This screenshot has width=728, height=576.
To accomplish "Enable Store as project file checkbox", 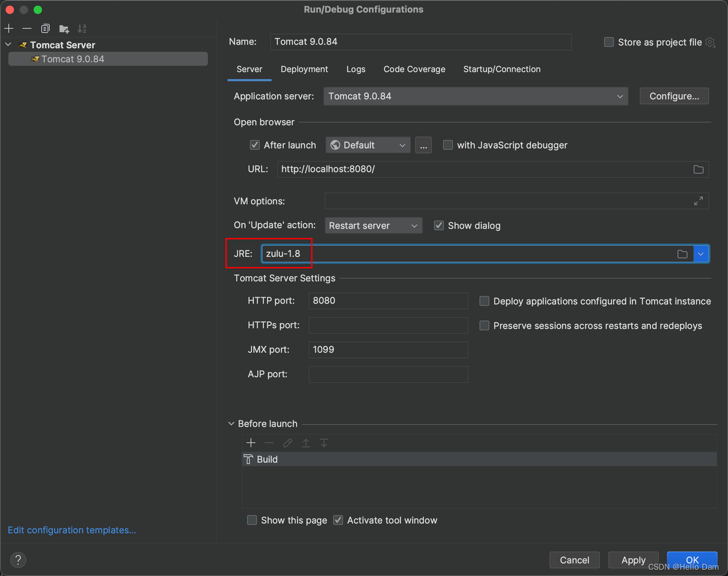I will pyautogui.click(x=609, y=42).
